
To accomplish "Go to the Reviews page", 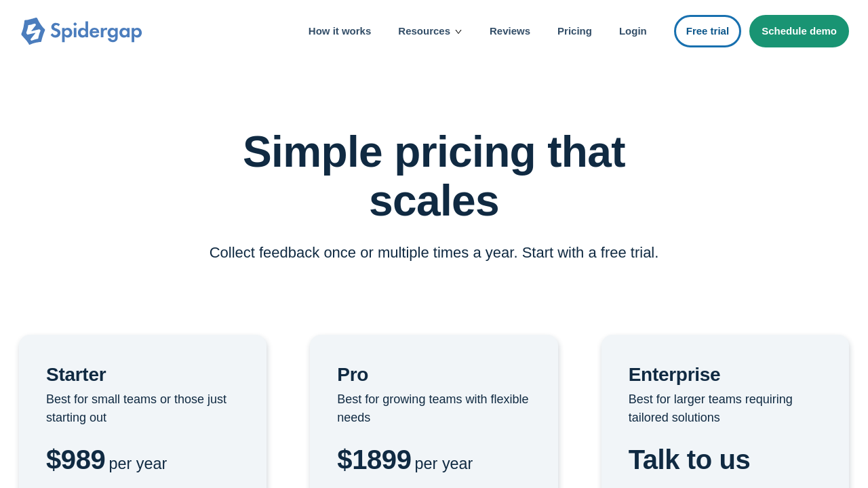I will (x=510, y=31).
